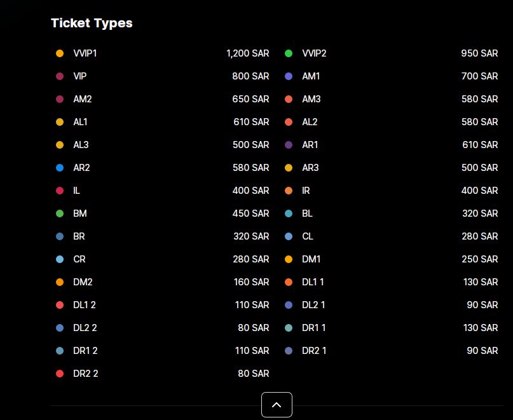The width and height of the screenshot is (513, 420).
Task: Click the 1,200 SAR price
Action: coord(247,53)
